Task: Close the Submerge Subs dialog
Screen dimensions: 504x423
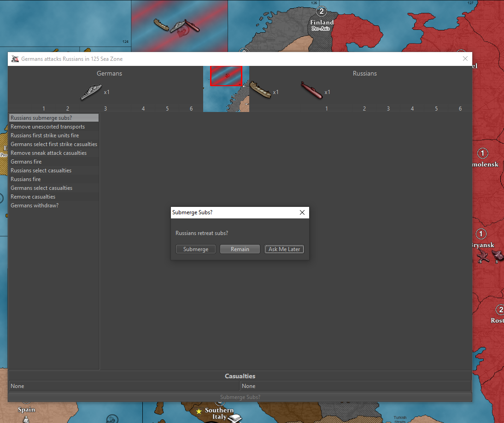Action: pos(302,212)
